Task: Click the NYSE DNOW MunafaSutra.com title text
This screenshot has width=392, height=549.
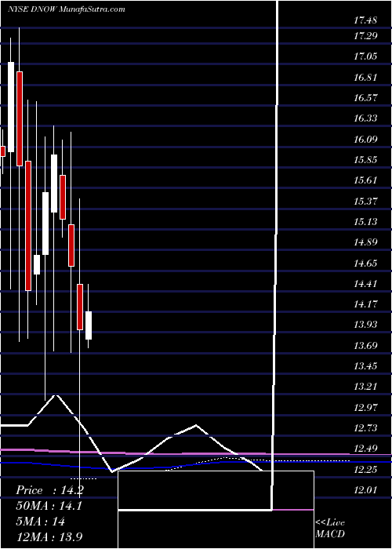Action: (x=66, y=9)
